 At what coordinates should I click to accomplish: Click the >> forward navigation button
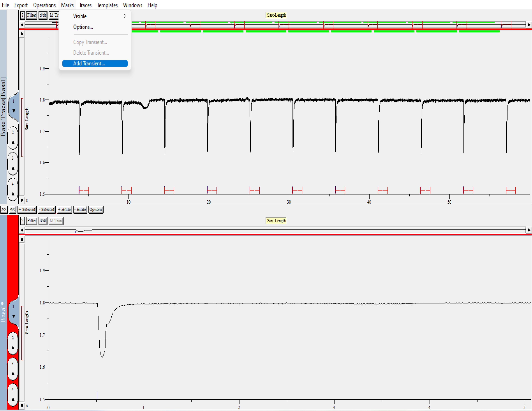(4, 209)
